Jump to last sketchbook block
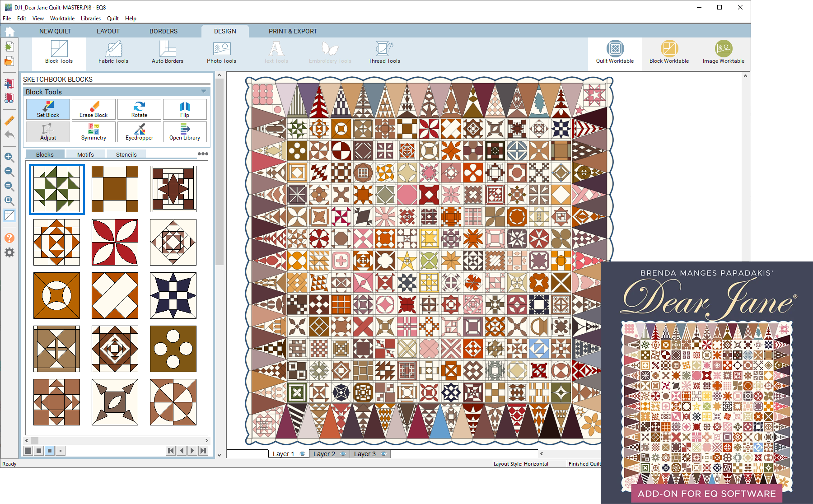813x504 pixels. [x=203, y=450]
